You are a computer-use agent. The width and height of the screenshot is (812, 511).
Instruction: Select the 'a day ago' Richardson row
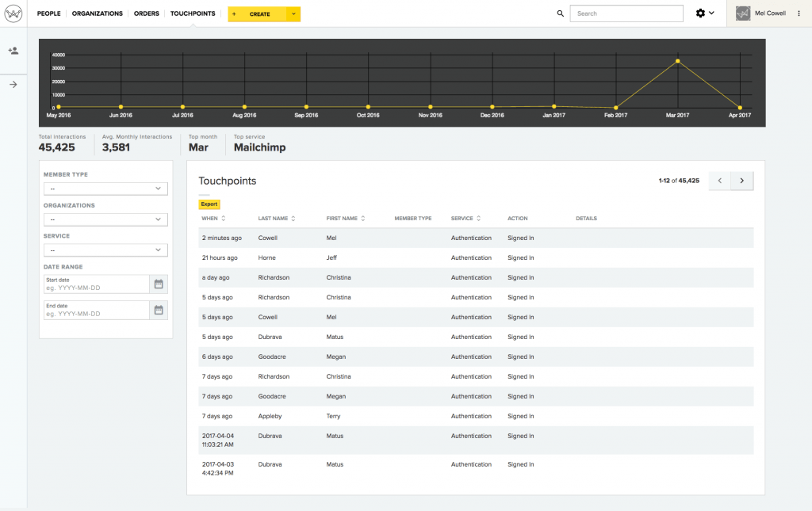(x=476, y=278)
